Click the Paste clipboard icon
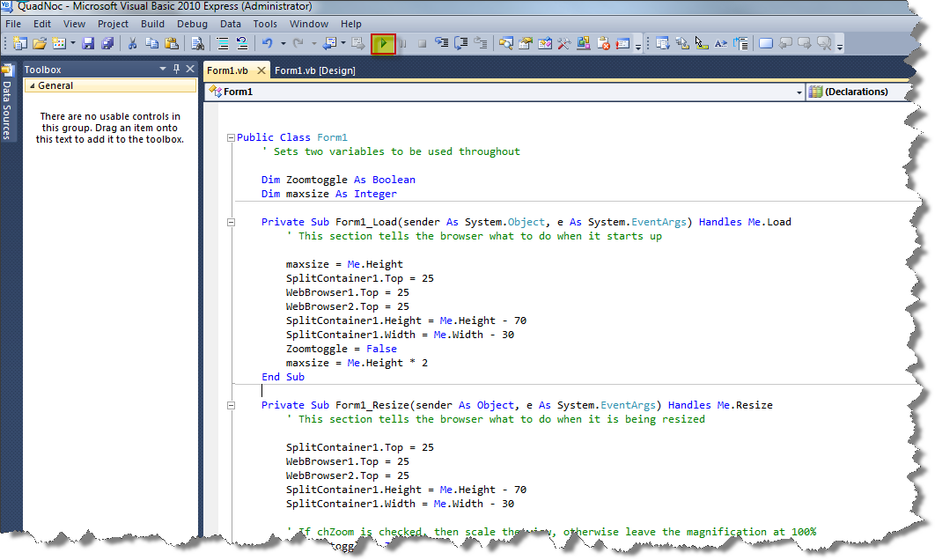This screenshot has width=935, height=560. 170,43
